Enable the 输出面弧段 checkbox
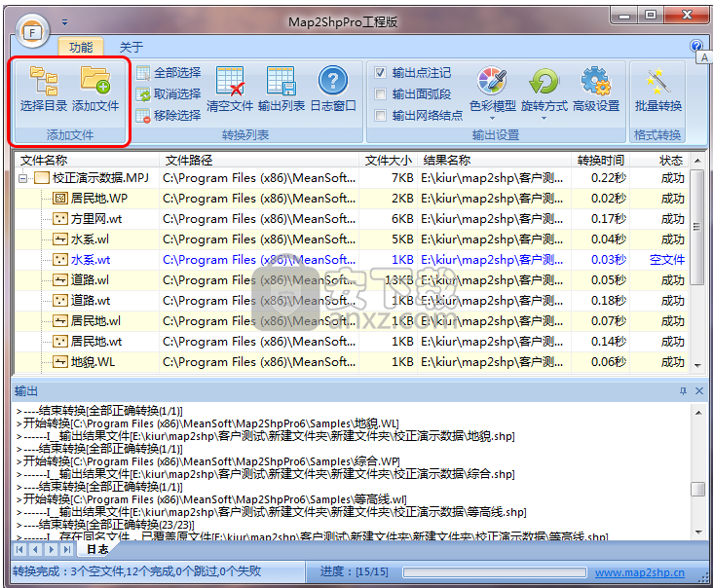The height and width of the screenshot is (588, 713). (381, 94)
